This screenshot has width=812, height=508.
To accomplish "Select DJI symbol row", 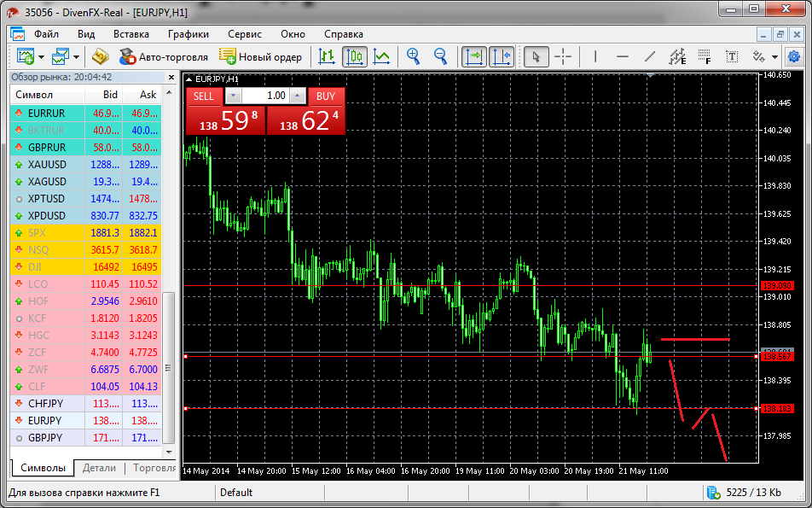I will coord(86,267).
